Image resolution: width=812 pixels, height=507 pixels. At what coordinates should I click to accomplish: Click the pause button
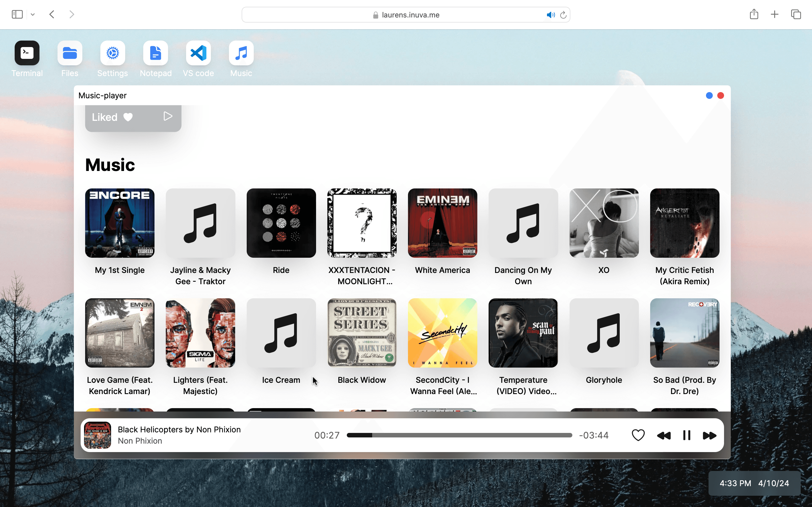[687, 435]
